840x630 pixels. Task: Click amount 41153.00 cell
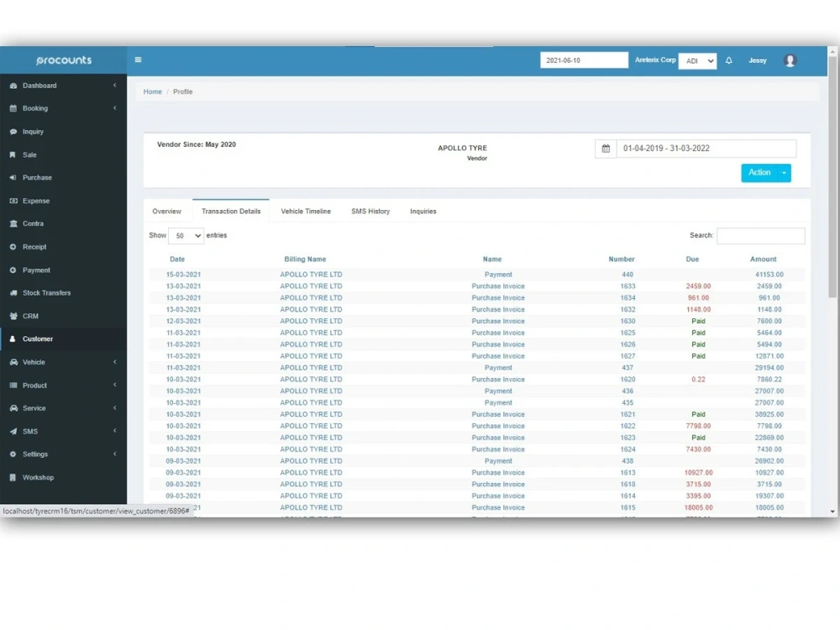769,275
